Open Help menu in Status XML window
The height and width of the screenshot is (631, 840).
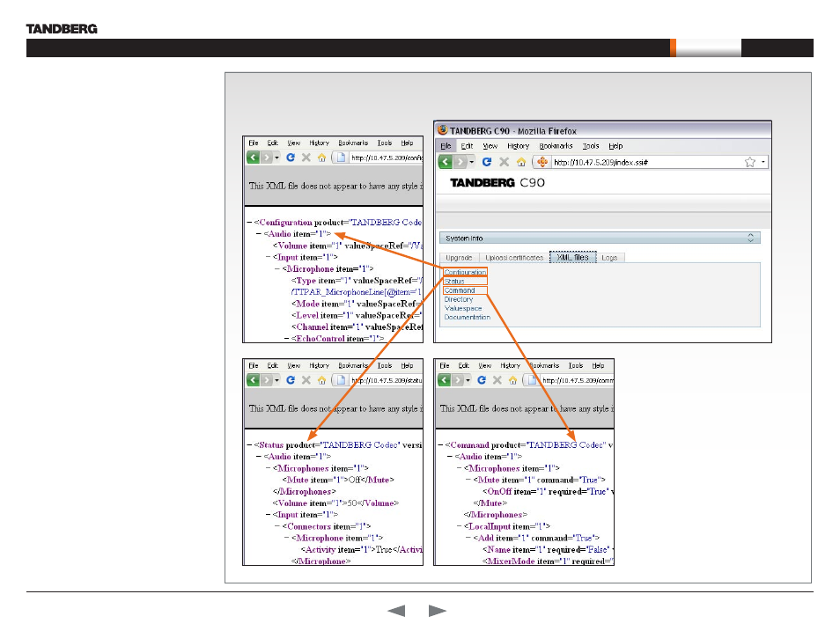click(x=407, y=365)
